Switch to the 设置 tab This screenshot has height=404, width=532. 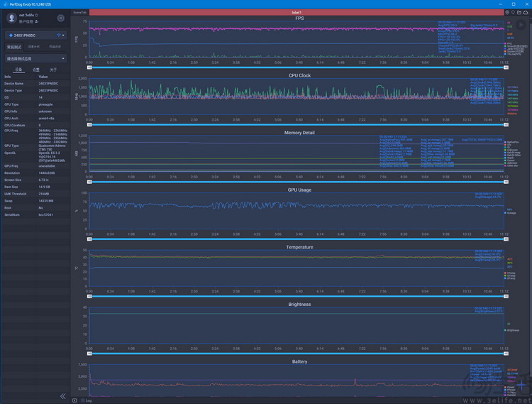pyautogui.click(x=35, y=70)
